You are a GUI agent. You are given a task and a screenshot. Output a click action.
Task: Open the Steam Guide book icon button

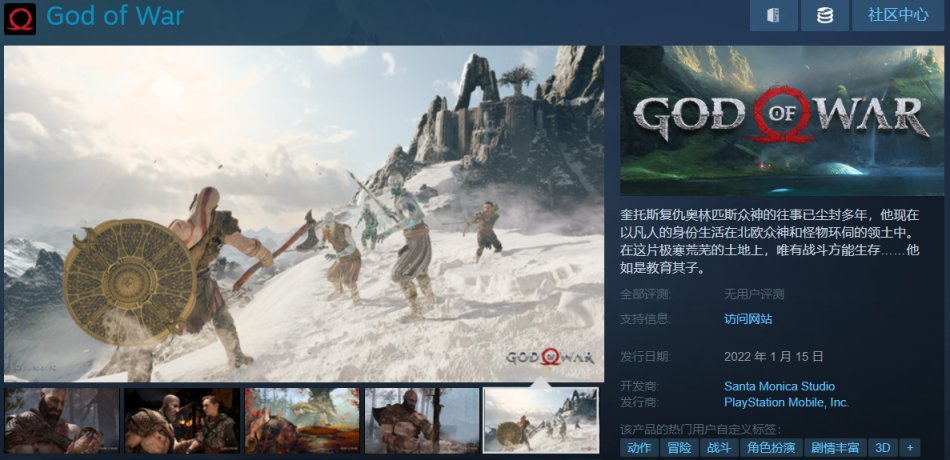pyautogui.click(x=774, y=16)
